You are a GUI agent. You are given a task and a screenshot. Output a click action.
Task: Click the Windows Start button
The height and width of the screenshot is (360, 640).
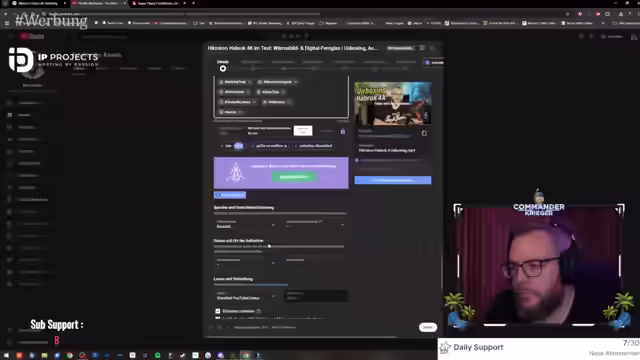6,356
